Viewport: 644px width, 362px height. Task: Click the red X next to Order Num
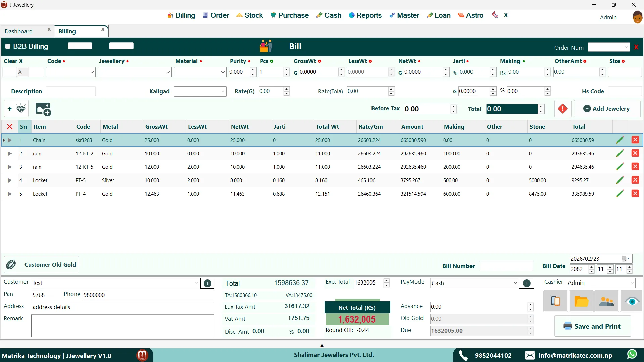636,47
